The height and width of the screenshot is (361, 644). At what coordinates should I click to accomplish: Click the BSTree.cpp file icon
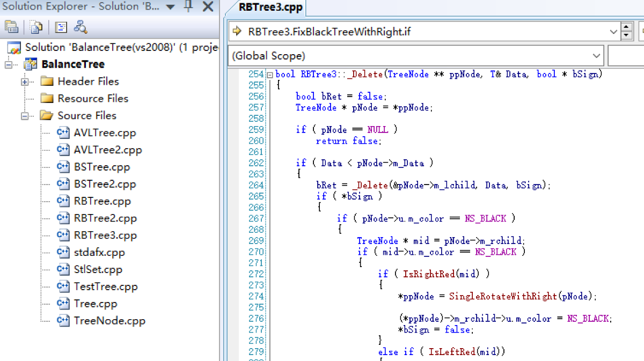(63, 167)
